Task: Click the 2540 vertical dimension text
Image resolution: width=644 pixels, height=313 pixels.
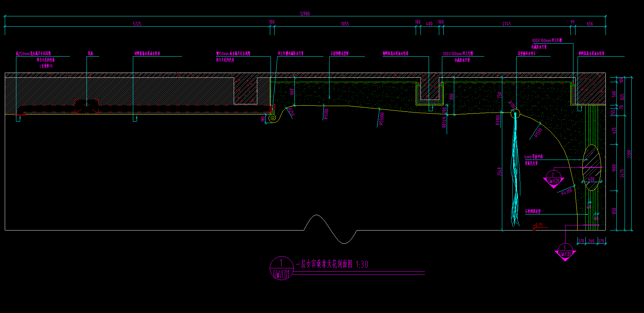Action: point(500,172)
